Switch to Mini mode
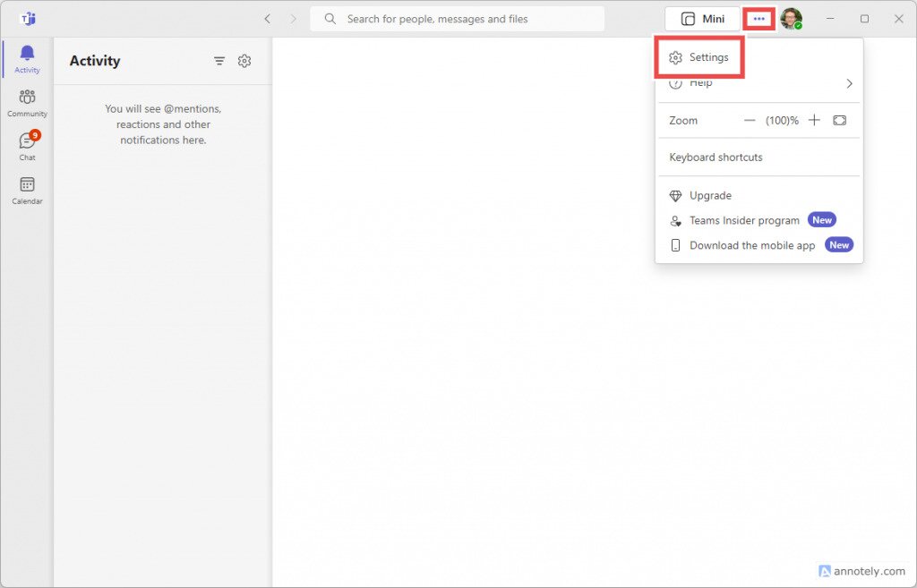Screen dimensions: 917x588 click(x=702, y=18)
